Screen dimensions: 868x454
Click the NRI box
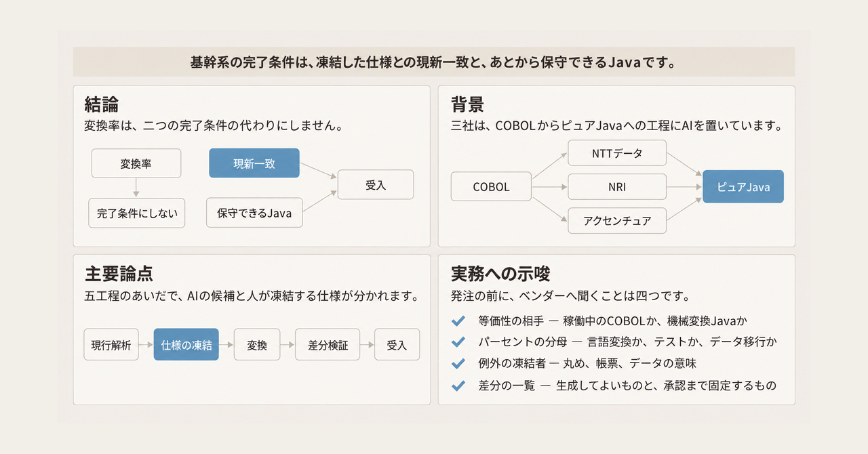click(617, 186)
